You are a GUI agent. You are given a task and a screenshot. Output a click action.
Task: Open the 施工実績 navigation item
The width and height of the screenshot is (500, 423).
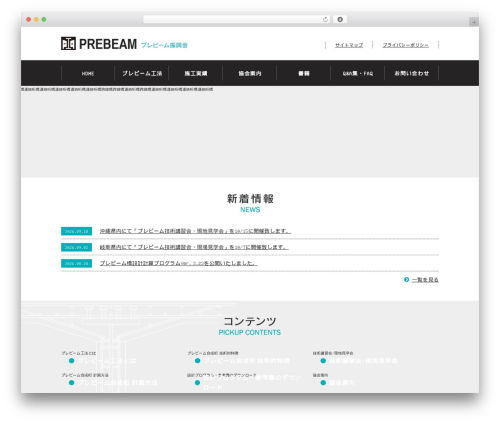tap(196, 73)
